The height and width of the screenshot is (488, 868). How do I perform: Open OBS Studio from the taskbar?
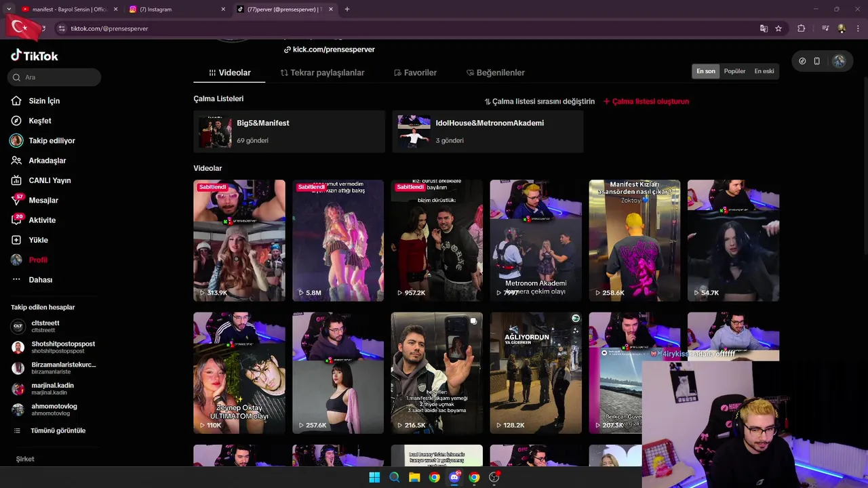tap(494, 477)
